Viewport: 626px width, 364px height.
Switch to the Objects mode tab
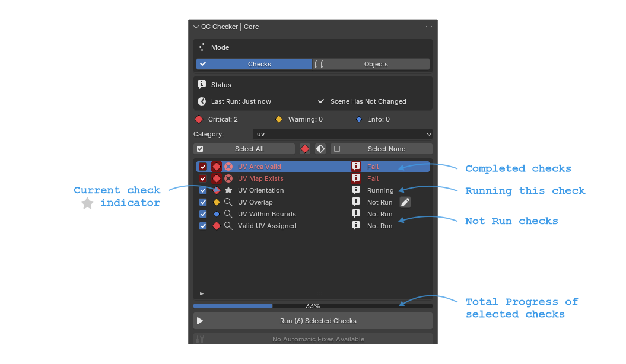coord(371,64)
